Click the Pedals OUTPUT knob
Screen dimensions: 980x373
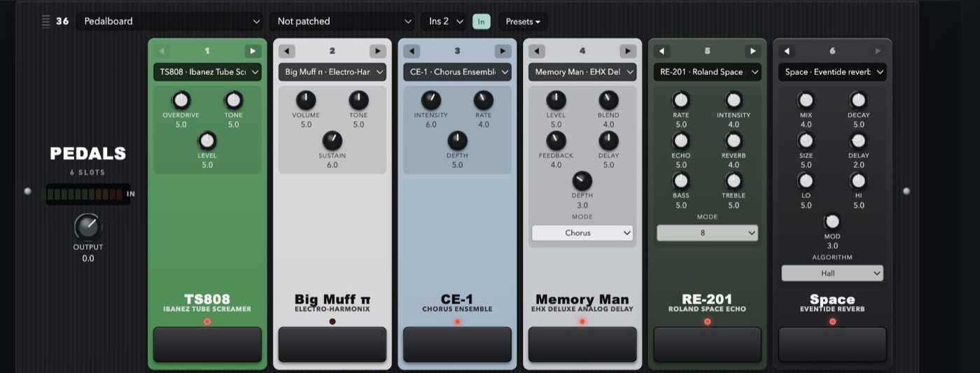pyautogui.click(x=87, y=227)
